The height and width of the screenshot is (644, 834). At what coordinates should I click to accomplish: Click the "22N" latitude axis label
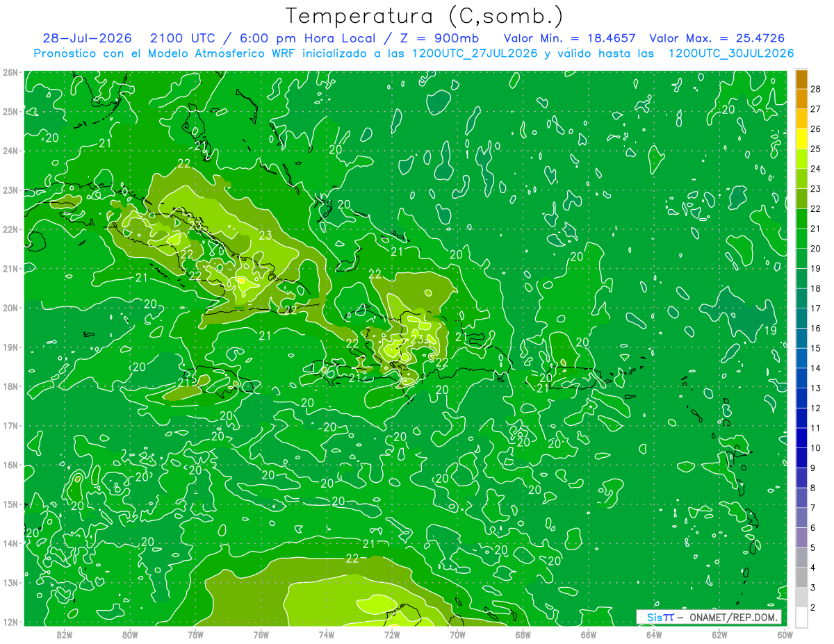pyautogui.click(x=10, y=229)
